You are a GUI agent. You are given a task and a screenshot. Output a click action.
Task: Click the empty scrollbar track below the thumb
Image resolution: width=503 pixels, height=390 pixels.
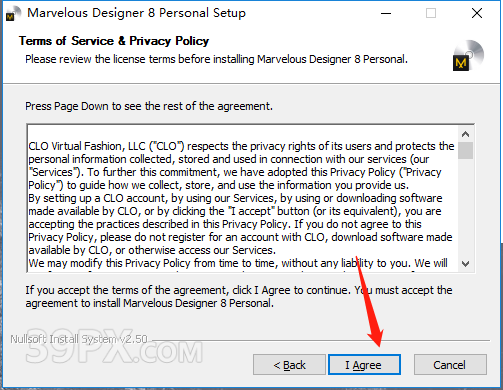click(x=466, y=207)
